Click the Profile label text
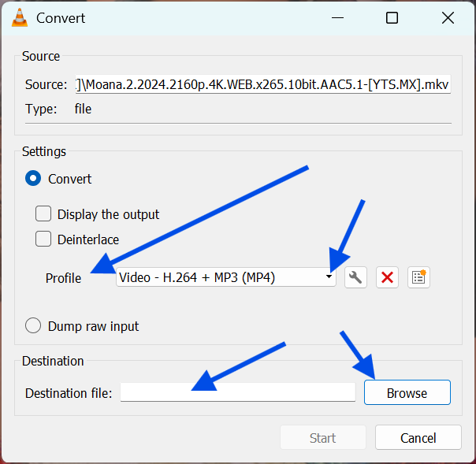 63,278
